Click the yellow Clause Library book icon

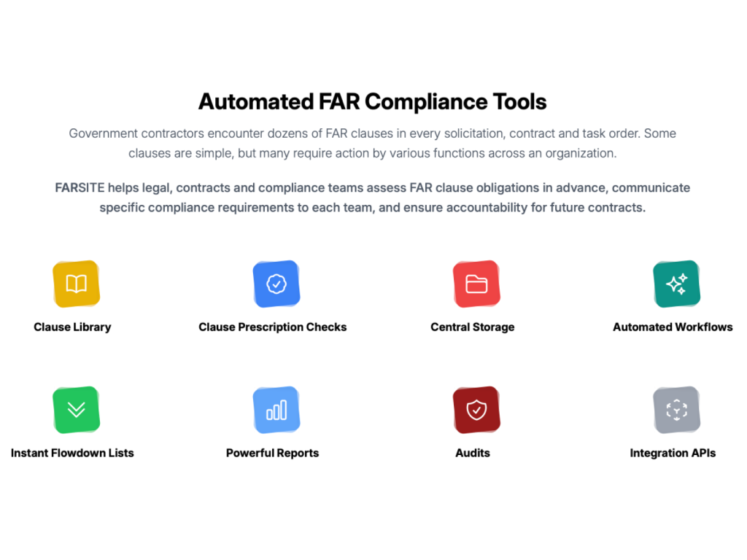coord(76,284)
